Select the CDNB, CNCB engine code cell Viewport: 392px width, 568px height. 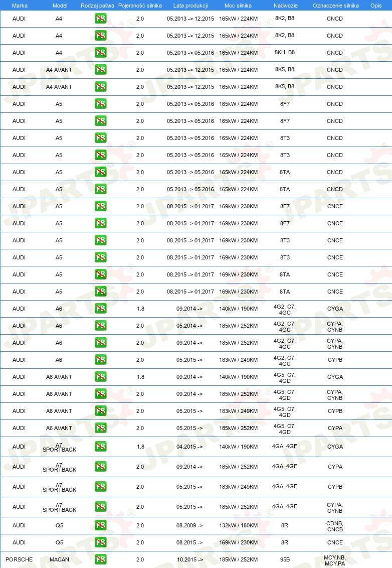click(x=335, y=526)
